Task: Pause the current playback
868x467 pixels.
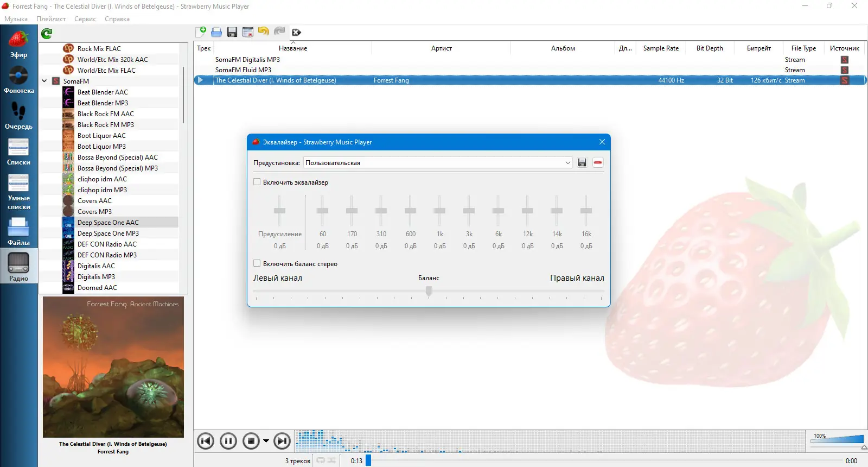Action: pyautogui.click(x=228, y=441)
